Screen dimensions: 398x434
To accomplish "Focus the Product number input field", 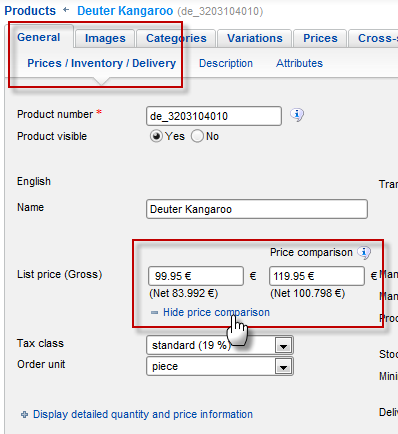I will pyautogui.click(x=214, y=116).
